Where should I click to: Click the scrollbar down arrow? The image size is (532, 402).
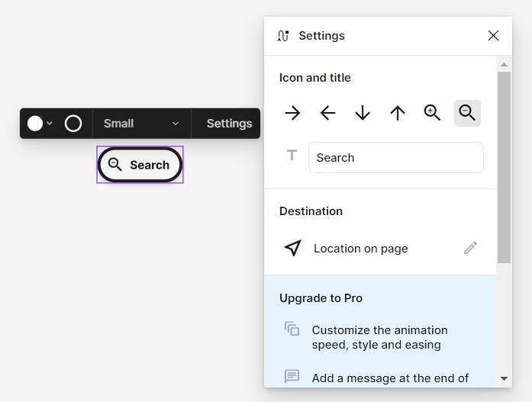point(505,378)
